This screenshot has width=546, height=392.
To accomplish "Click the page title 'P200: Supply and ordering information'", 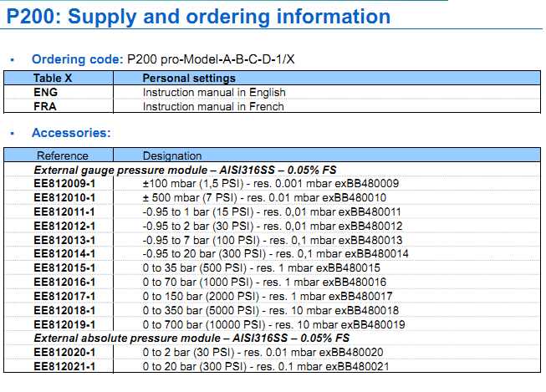I will (x=199, y=18).
